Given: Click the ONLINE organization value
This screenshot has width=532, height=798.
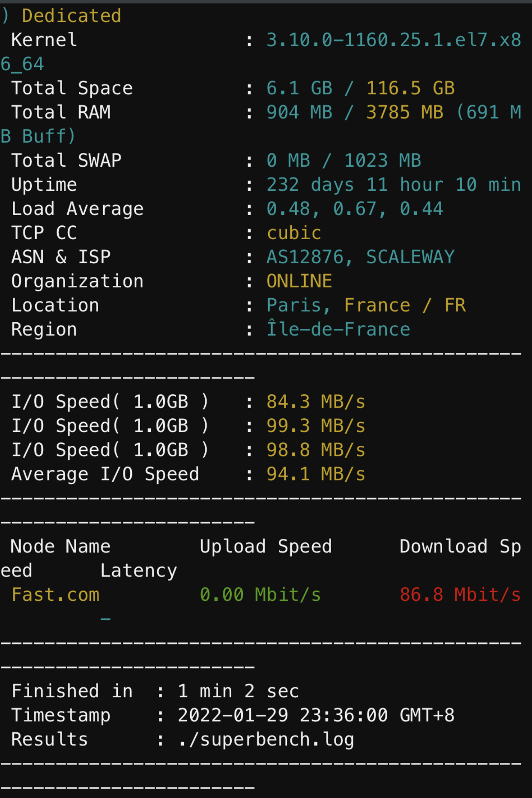Looking at the screenshot, I should (x=299, y=281).
